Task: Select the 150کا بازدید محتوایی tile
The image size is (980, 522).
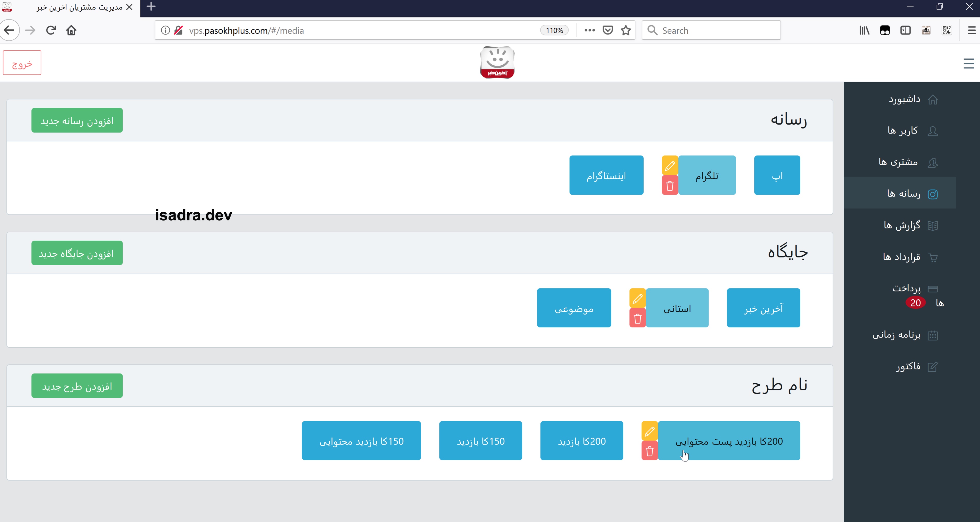Action: 361,441
